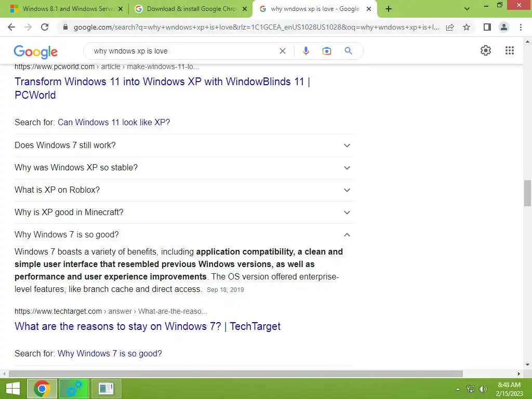This screenshot has height=399, width=532.
Task: Open TechTarget reasons to stay on Windows 7
Action: (x=148, y=326)
